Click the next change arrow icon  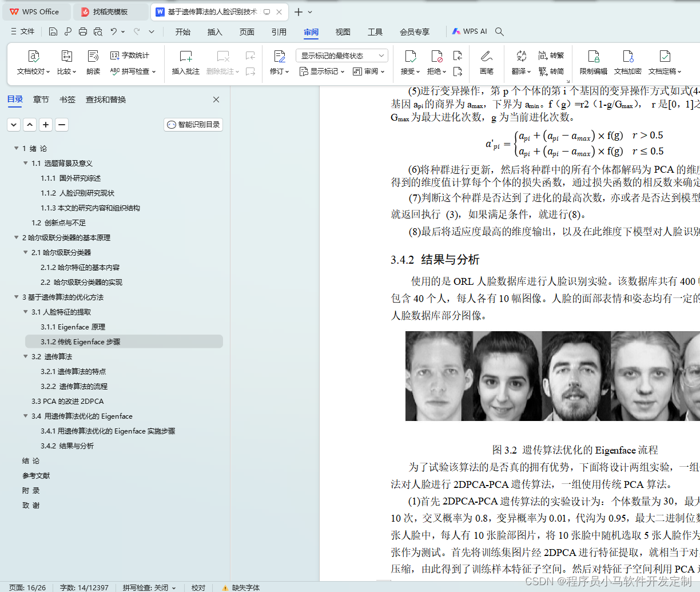(x=458, y=71)
